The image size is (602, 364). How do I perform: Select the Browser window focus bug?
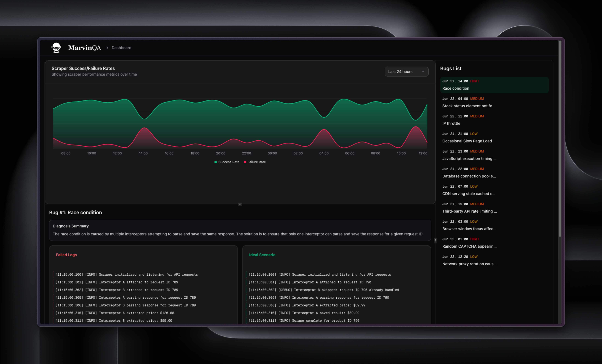tap(494, 225)
